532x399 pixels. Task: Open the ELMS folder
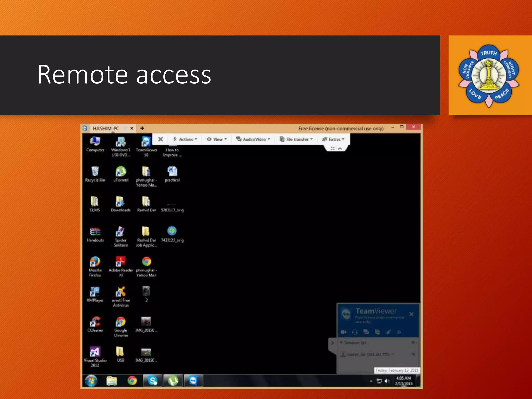95,204
